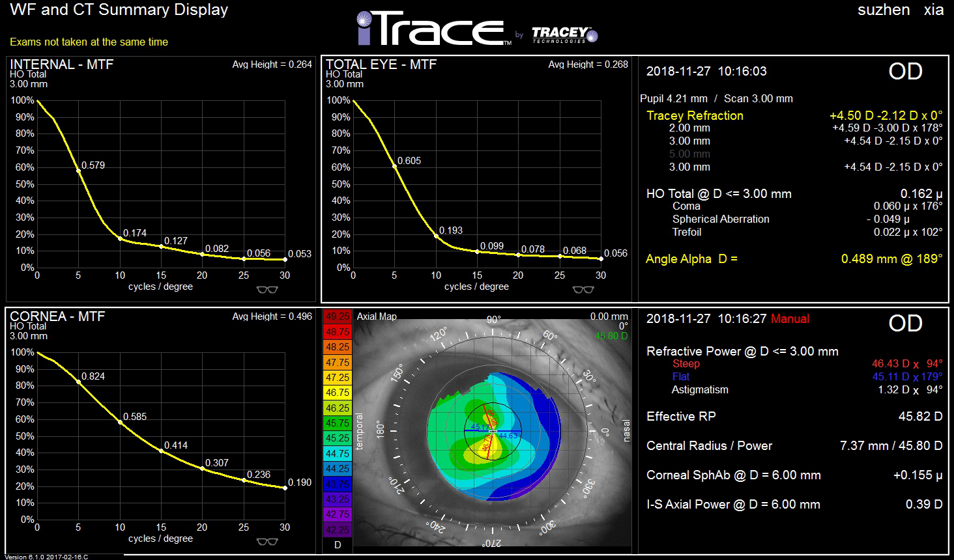Select the 0.605 point on TOTAL EYE curve
This screenshot has height=560, width=954.
click(394, 166)
